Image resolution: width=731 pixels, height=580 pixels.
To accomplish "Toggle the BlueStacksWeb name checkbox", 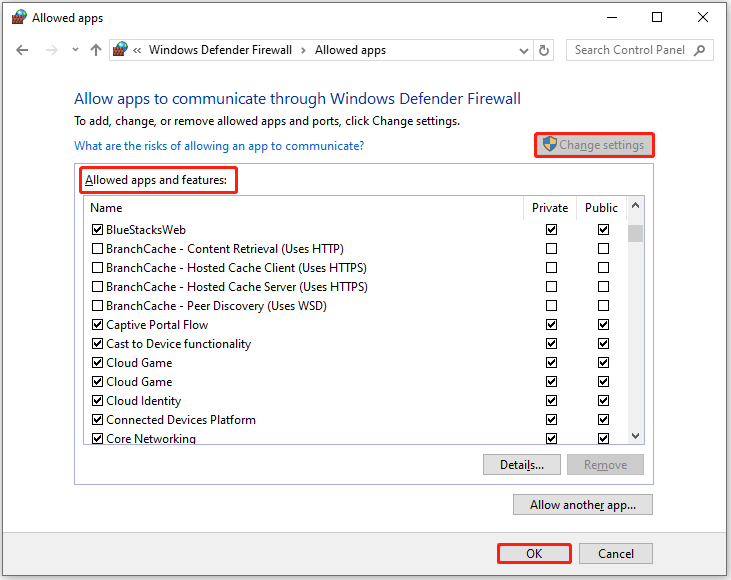I will 97,229.
